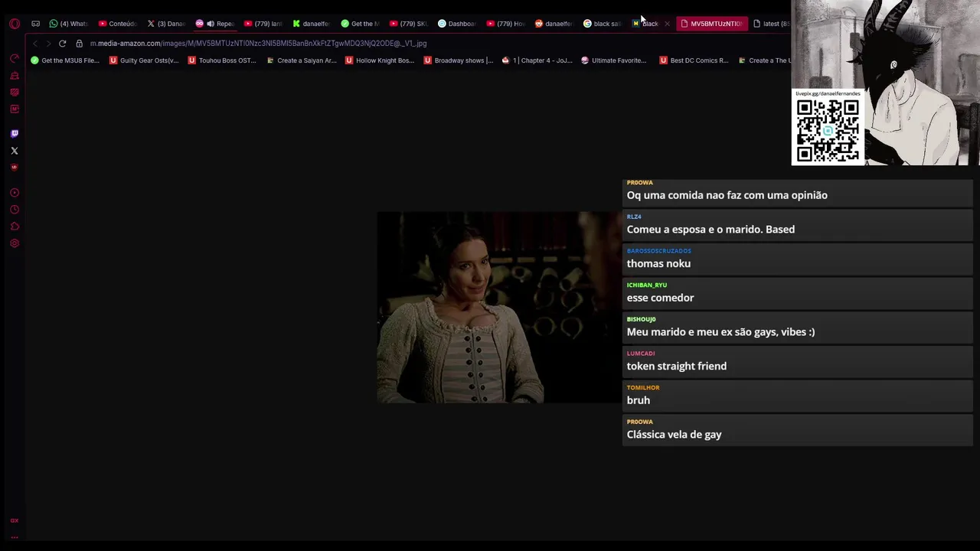Screen dimensions: 980x551
Task: Open the Messenger-style icon below GX Mods
Action: click(15, 109)
